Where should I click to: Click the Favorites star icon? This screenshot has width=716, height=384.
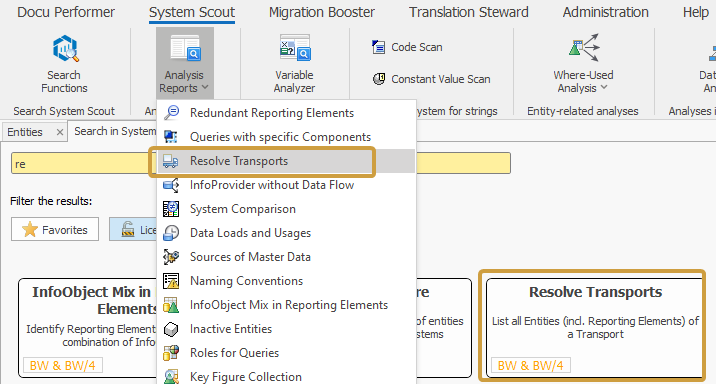[30, 229]
